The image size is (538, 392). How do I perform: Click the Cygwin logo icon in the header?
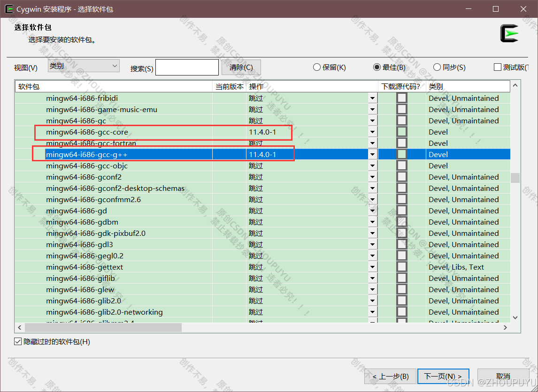click(509, 33)
